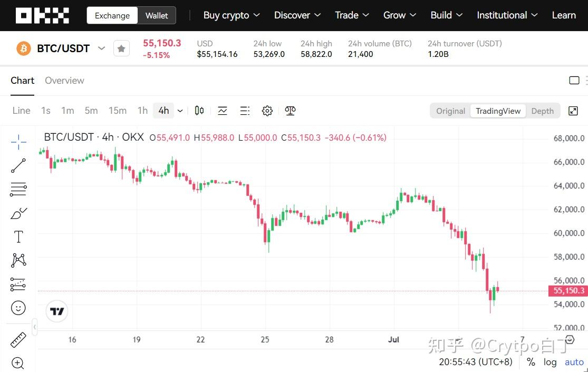Switch chart view to Depth
Viewport: 588px width, 372px height.
click(542, 111)
